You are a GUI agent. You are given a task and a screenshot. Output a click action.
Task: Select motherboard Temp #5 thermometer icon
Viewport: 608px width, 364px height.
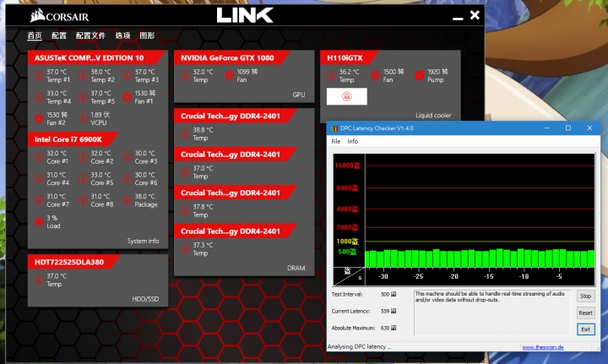pos(83,97)
